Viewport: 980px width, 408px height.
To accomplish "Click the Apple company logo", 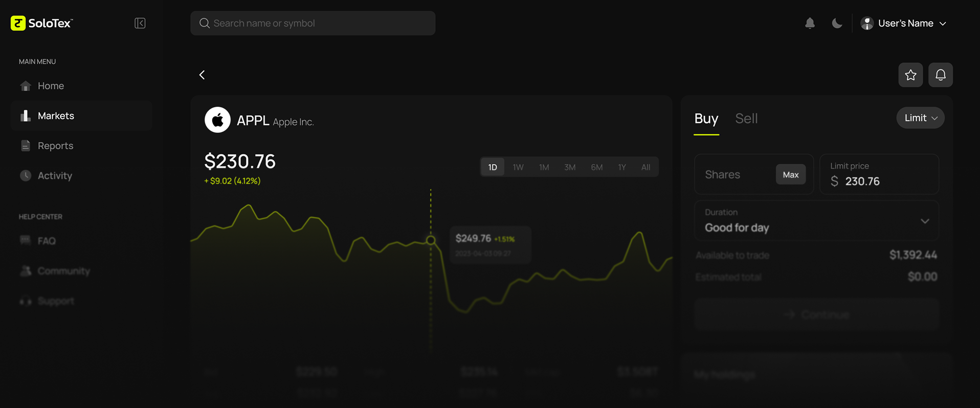I will click(217, 120).
